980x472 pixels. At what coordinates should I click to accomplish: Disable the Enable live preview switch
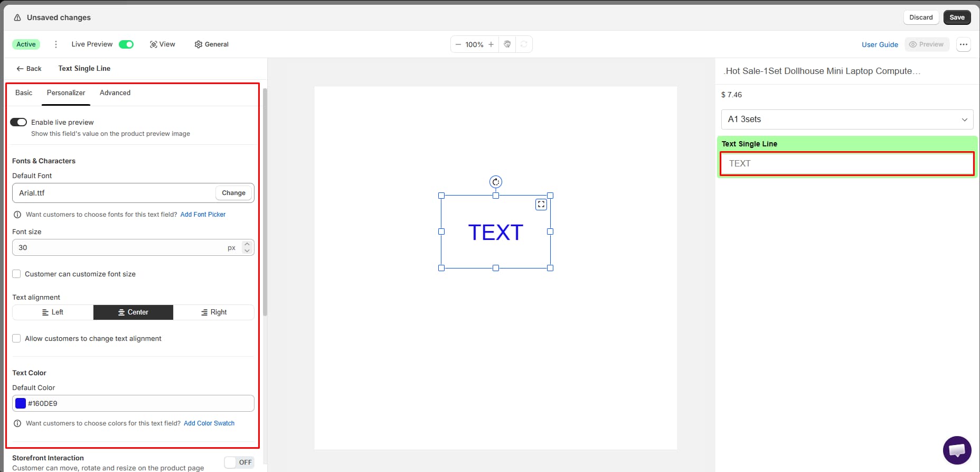tap(18, 122)
